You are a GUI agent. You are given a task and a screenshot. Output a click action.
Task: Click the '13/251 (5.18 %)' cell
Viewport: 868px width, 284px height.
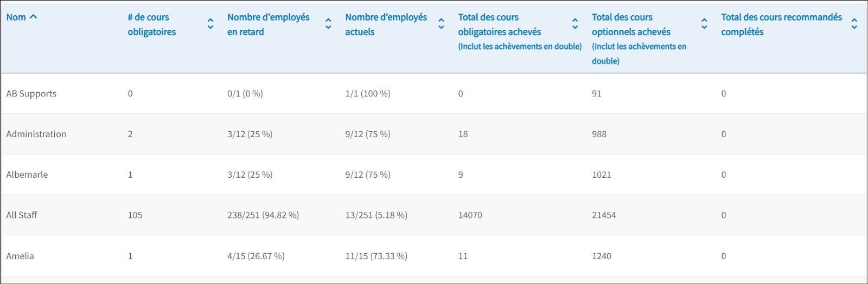pos(376,215)
